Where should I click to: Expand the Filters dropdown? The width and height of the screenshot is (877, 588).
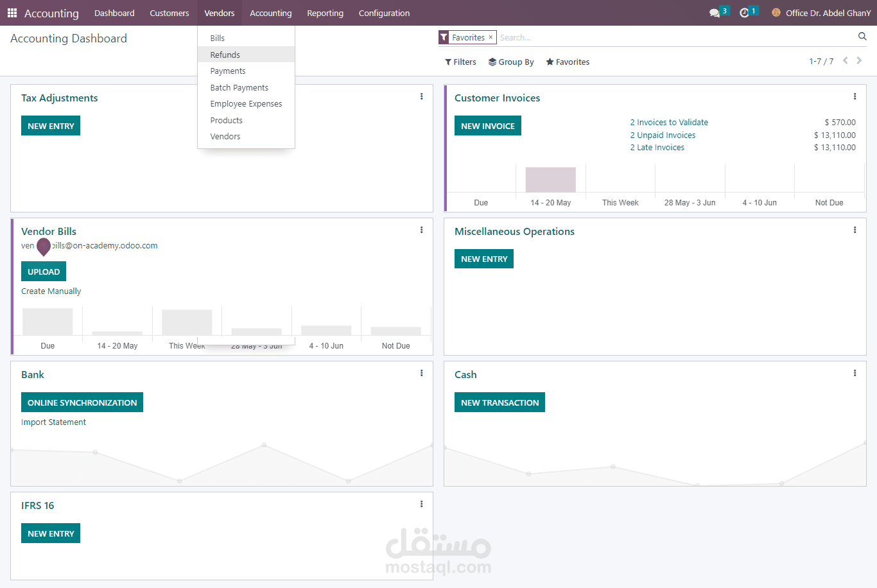click(460, 62)
